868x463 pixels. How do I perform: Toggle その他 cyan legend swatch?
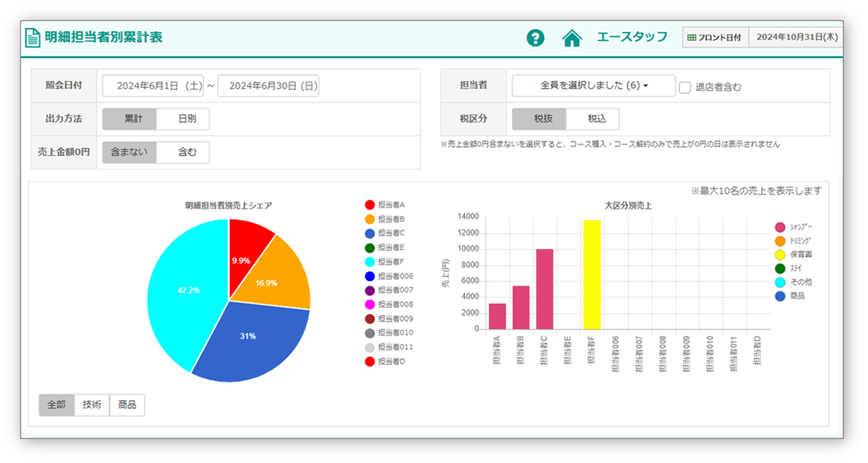click(x=780, y=282)
